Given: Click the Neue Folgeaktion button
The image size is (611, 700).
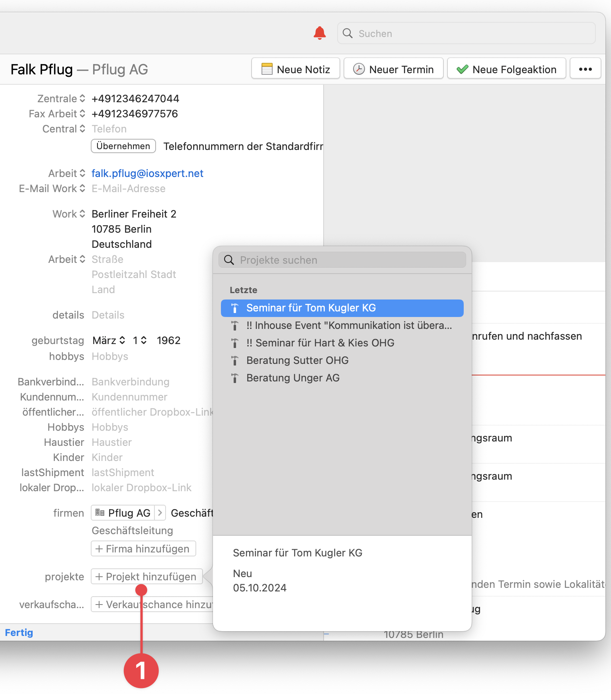Looking at the screenshot, I should pos(507,69).
